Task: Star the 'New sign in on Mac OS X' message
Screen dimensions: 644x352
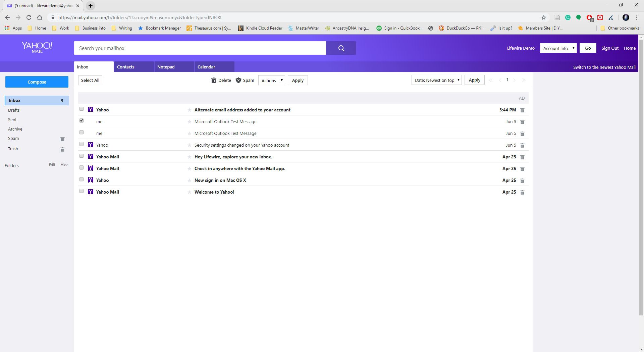Action: 189,181
